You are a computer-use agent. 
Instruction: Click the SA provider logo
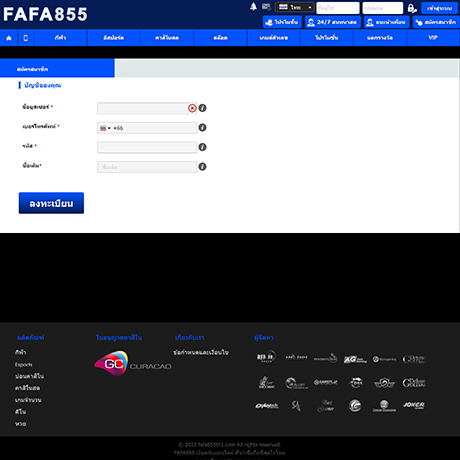[296, 406]
